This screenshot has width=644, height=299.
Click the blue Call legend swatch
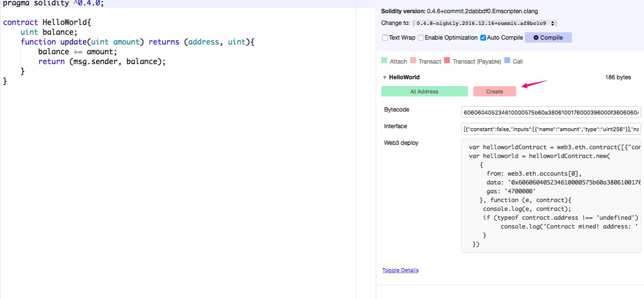point(507,61)
